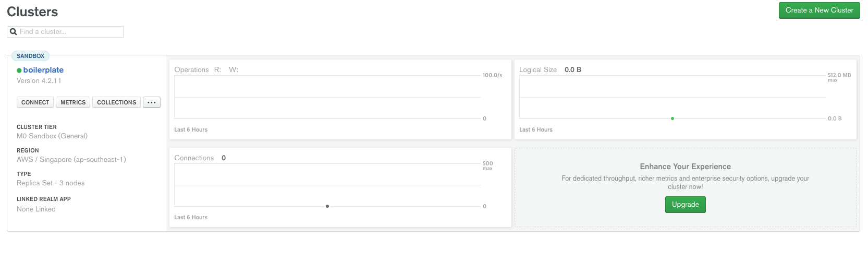Image resolution: width=868 pixels, height=260 pixels.
Task: Open the METRICS view
Action: tap(73, 102)
